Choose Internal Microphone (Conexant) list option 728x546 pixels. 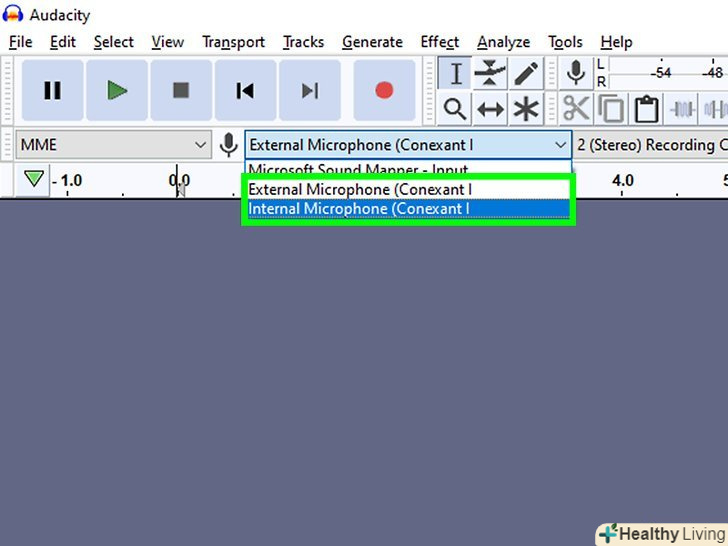(409, 209)
